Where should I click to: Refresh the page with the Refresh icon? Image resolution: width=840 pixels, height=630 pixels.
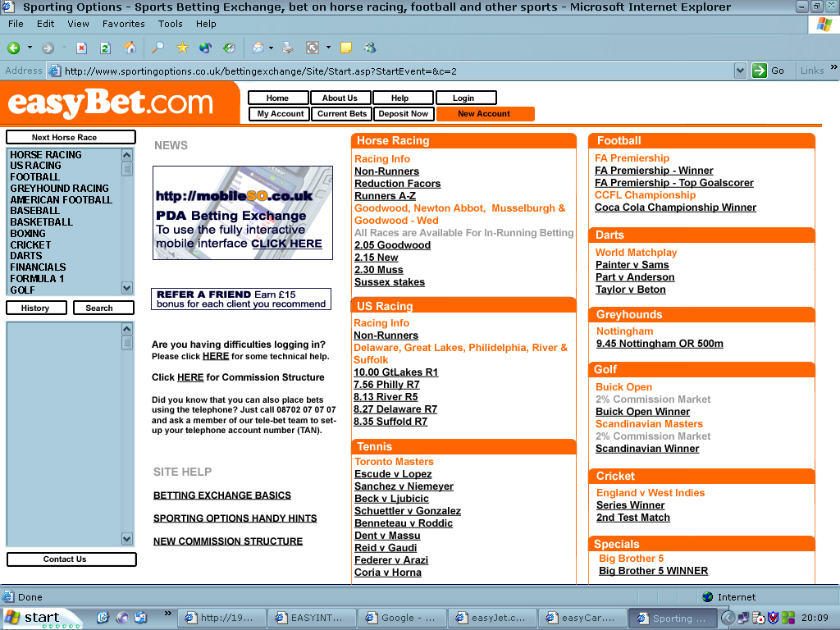[105, 48]
